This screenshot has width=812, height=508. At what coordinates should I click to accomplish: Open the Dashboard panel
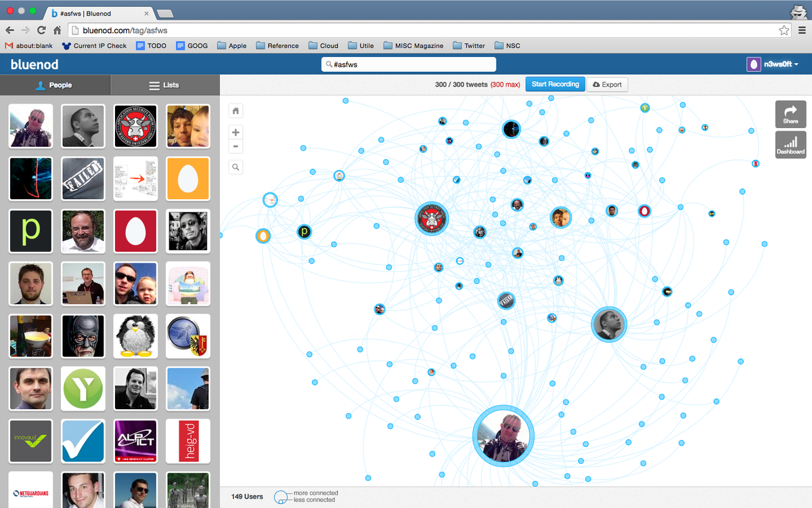790,145
